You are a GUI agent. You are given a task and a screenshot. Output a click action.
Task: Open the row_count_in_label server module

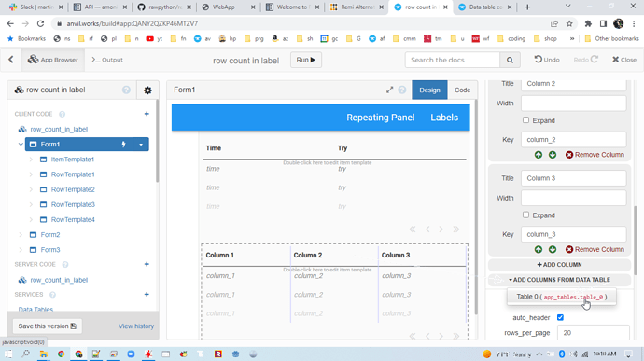(59, 280)
